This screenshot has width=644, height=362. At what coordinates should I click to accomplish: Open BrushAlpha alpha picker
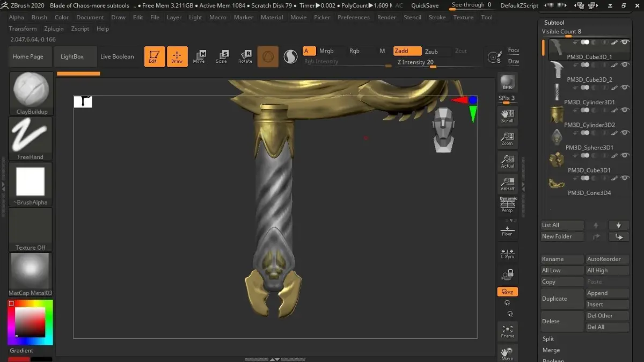(31, 184)
